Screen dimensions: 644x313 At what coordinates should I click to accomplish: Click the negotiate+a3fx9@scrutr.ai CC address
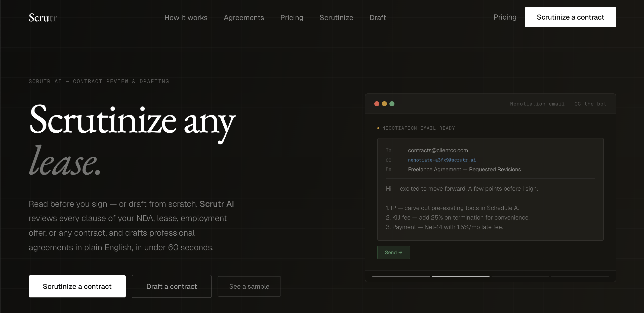(x=442, y=160)
